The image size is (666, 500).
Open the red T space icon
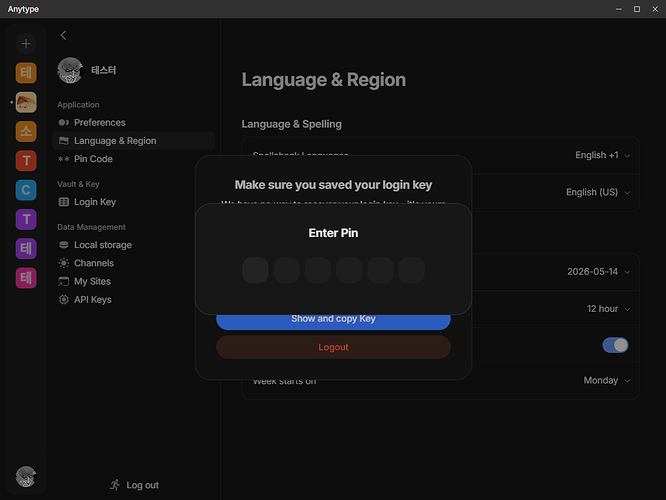[26, 161]
